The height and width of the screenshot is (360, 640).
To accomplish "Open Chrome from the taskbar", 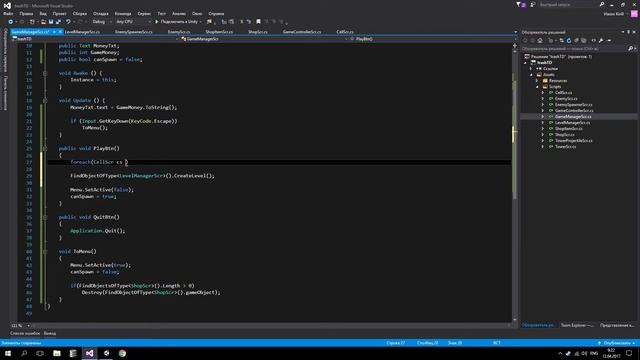I will [x=122, y=353].
